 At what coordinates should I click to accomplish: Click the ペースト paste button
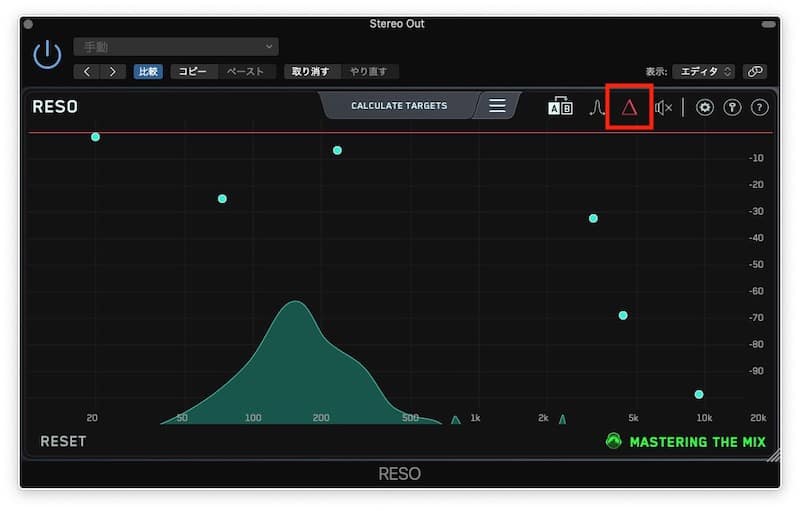coord(246,71)
